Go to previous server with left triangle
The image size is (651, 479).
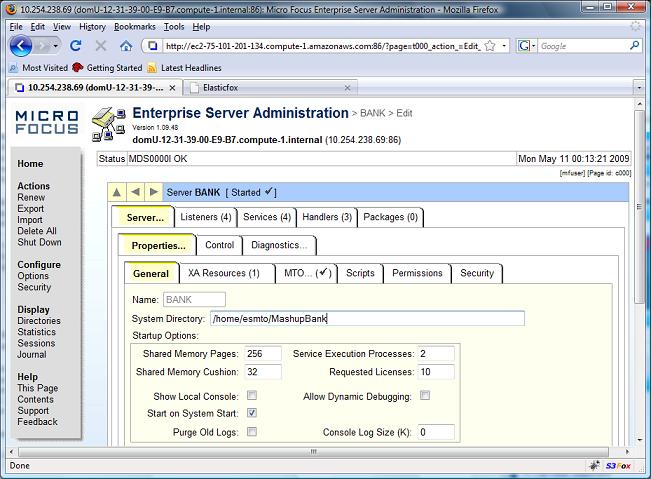pos(135,192)
